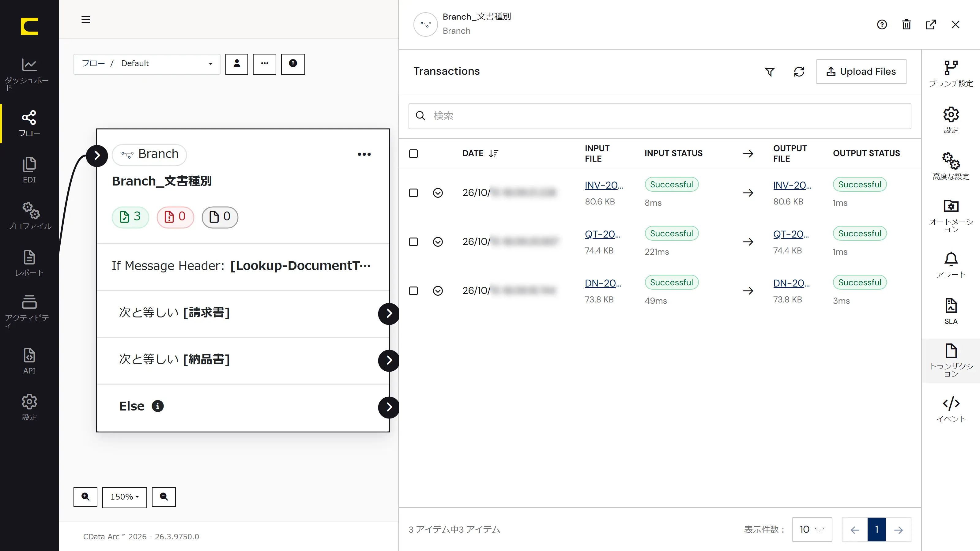This screenshot has width=980, height=551.
Task: Open the DN-20 input file link
Action: click(x=603, y=283)
